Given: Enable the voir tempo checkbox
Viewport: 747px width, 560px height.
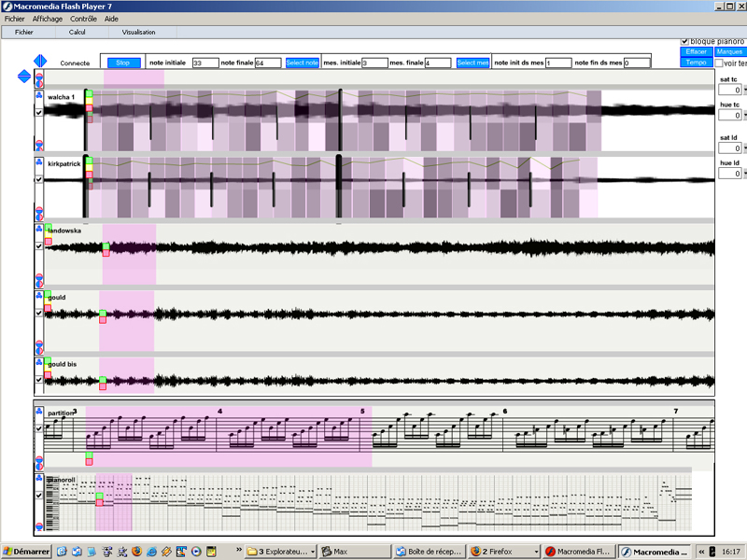Looking at the screenshot, I should tap(719, 63).
